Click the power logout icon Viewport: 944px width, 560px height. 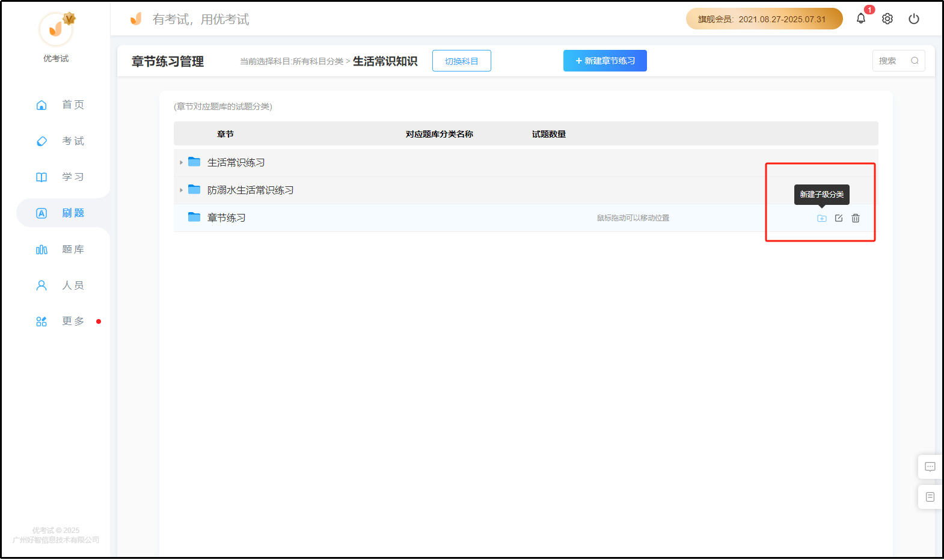[x=914, y=19]
